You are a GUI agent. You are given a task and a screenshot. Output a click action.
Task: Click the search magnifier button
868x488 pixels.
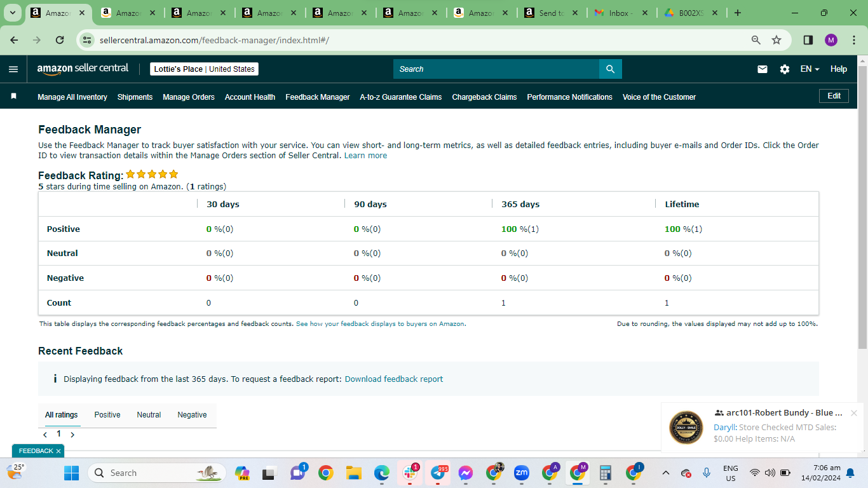tap(610, 69)
